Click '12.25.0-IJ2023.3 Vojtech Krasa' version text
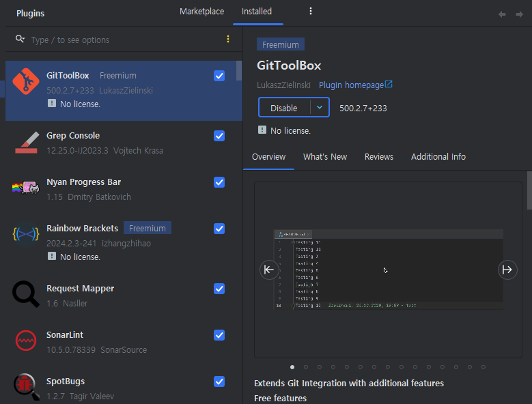 (104, 151)
